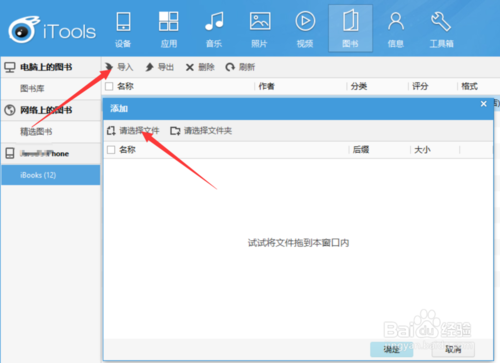Open the 设备 (Device) section
The width and height of the screenshot is (500, 363).
tap(123, 29)
